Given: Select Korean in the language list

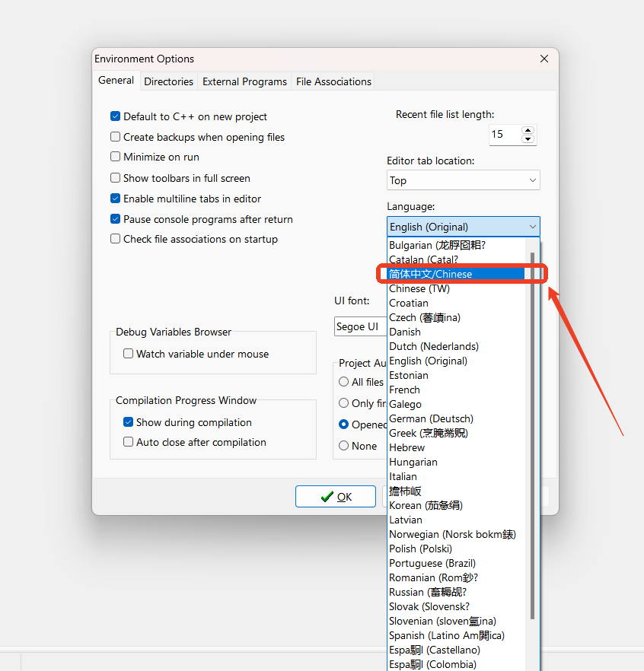Looking at the screenshot, I should (456, 506).
